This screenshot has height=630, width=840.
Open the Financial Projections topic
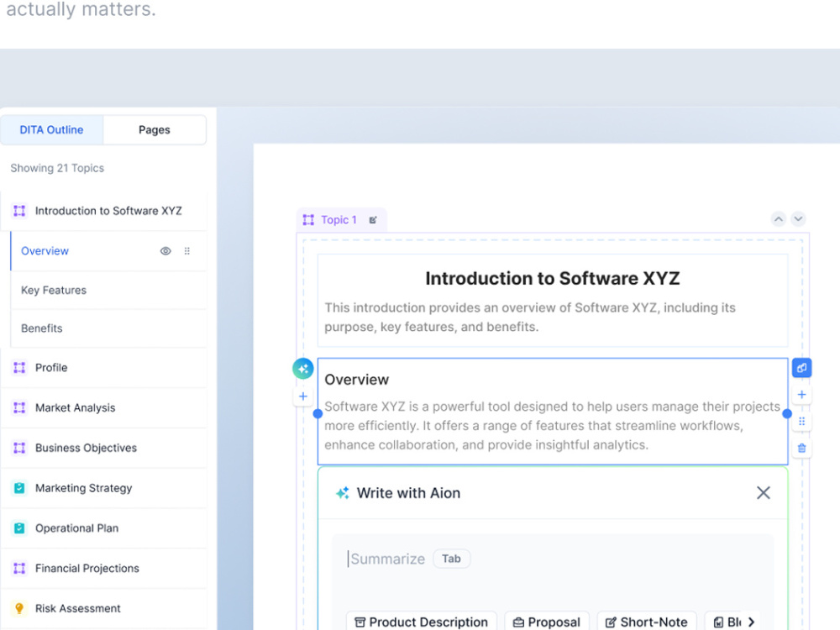tap(104, 569)
